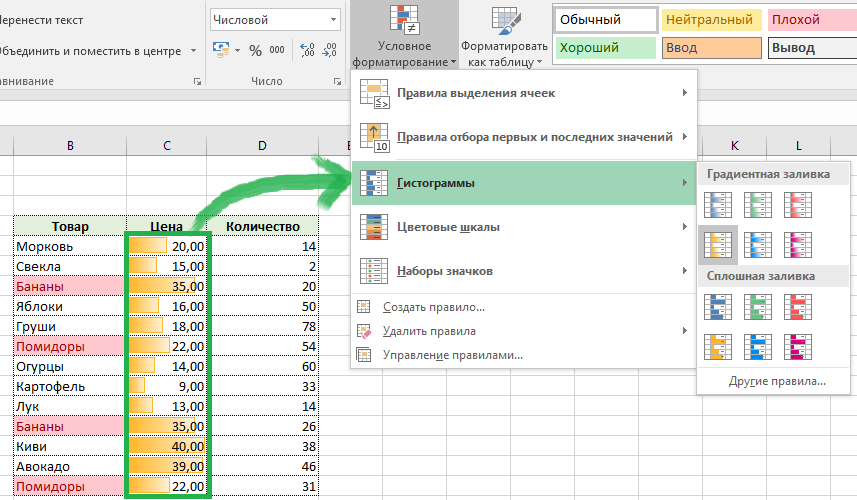Open Conditional Formatting menu button
The height and width of the screenshot is (500, 857).
click(404, 35)
